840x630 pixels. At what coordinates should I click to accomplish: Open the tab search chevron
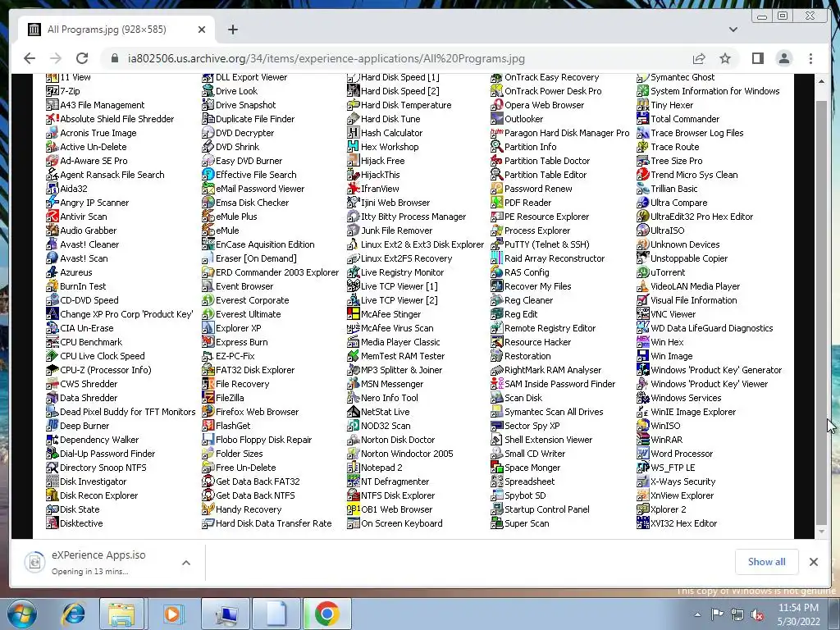733,30
